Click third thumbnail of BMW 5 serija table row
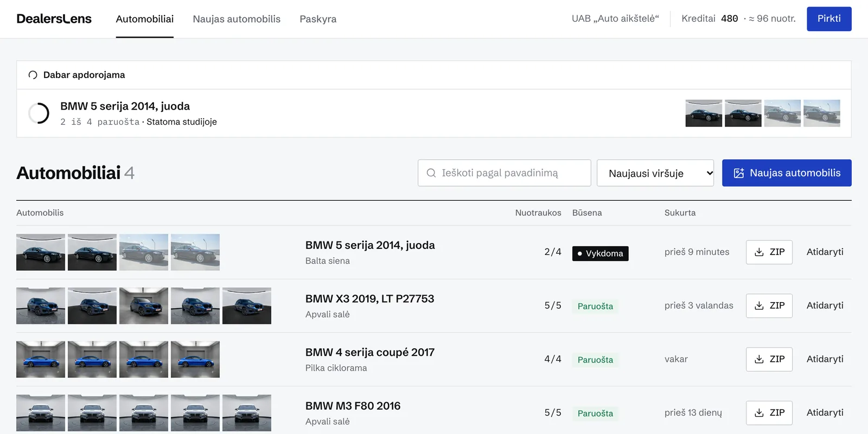Viewport: 868px width, 434px height. (144, 252)
